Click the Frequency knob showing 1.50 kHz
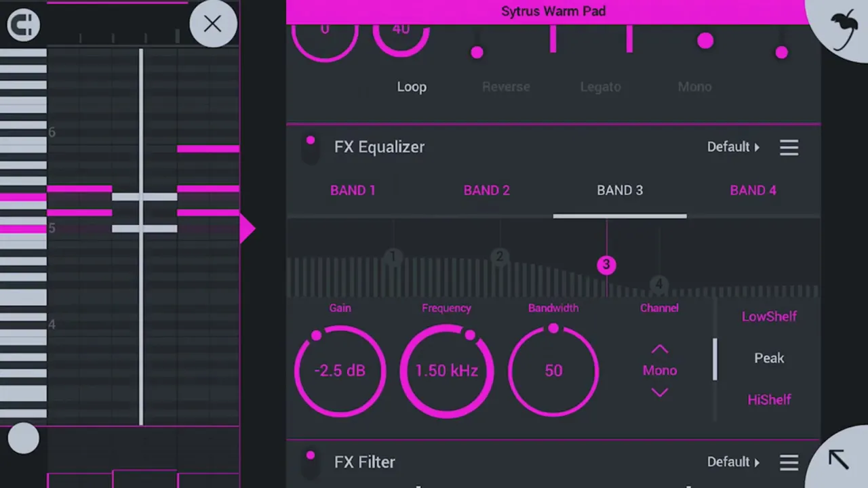Image resolution: width=868 pixels, height=488 pixels. pyautogui.click(x=446, y=371)
